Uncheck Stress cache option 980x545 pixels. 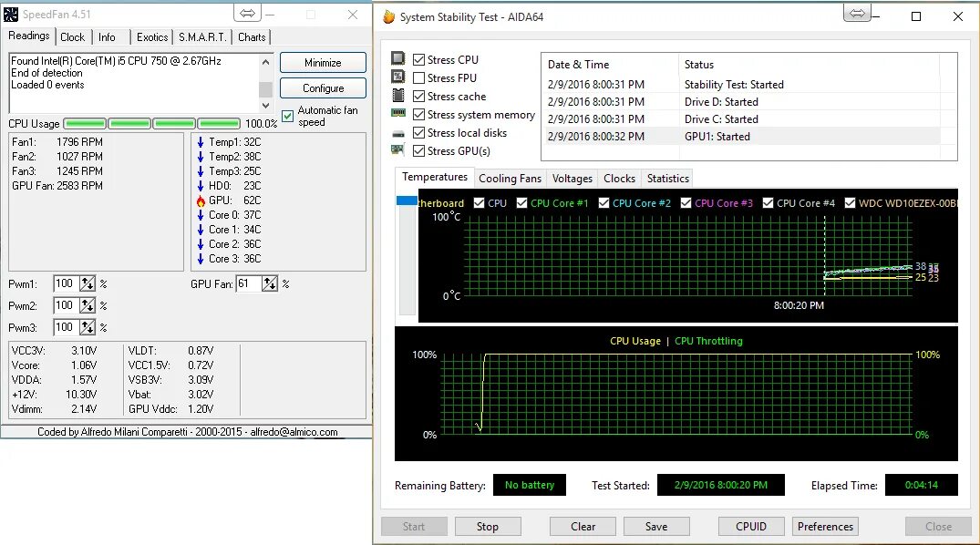click(x=418, y=97)
